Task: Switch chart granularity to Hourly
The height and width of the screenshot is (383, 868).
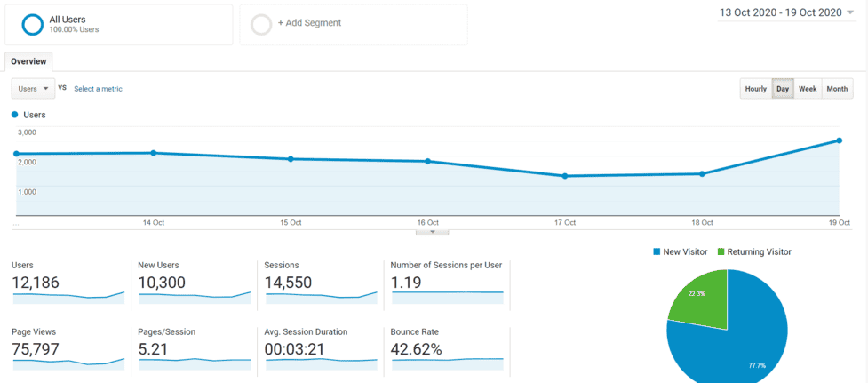Action: (x=756, y=89)
